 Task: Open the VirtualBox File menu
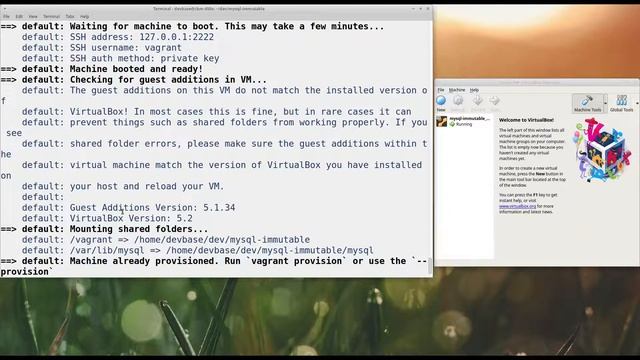(441, 90)
